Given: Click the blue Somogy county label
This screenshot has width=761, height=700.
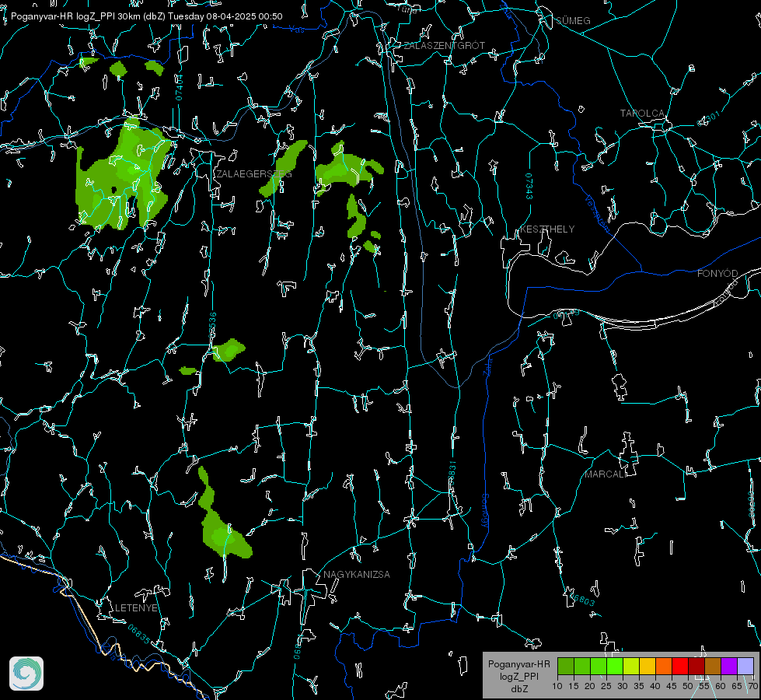Looking at the screenshot, I should pos(484,511).
